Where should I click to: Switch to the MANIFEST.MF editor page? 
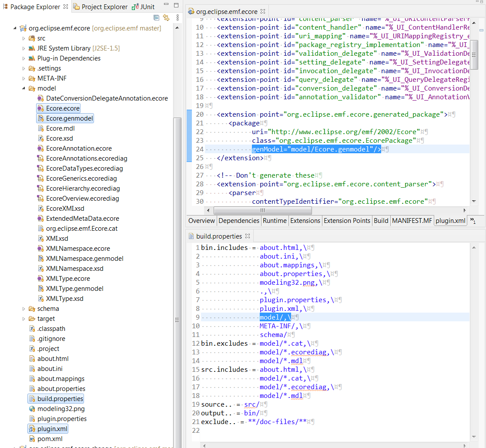pyautogui.click(x=412, y=221)
